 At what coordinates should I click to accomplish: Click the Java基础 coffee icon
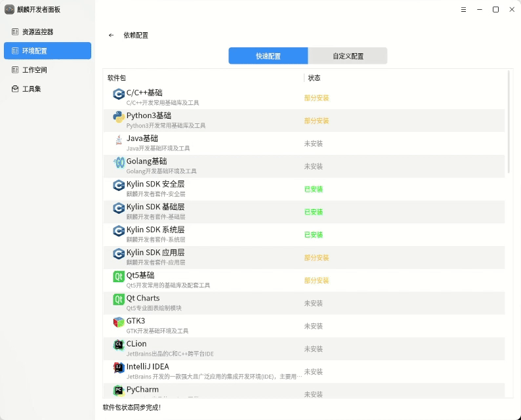[x=119, y=140]
